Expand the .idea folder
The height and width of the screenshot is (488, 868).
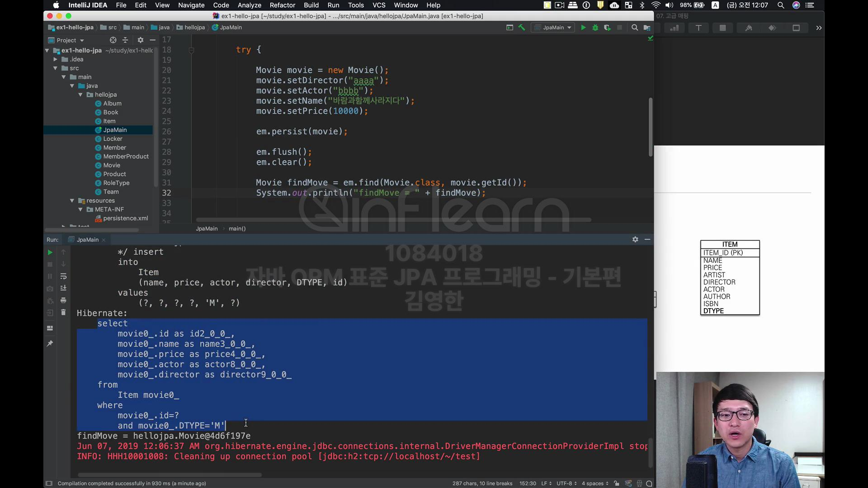pyautogui.click(x=55, y=59)
